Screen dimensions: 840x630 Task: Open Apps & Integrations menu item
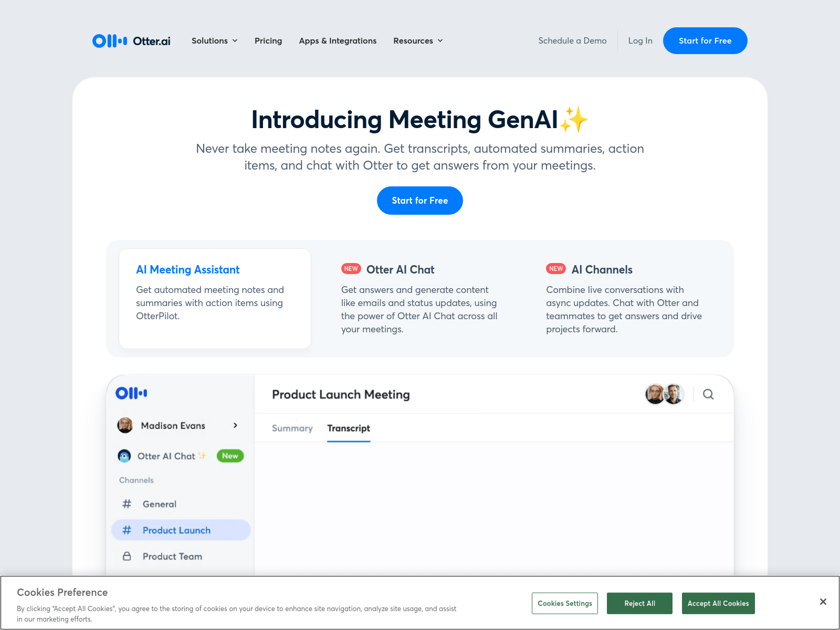tap(338, 40)
